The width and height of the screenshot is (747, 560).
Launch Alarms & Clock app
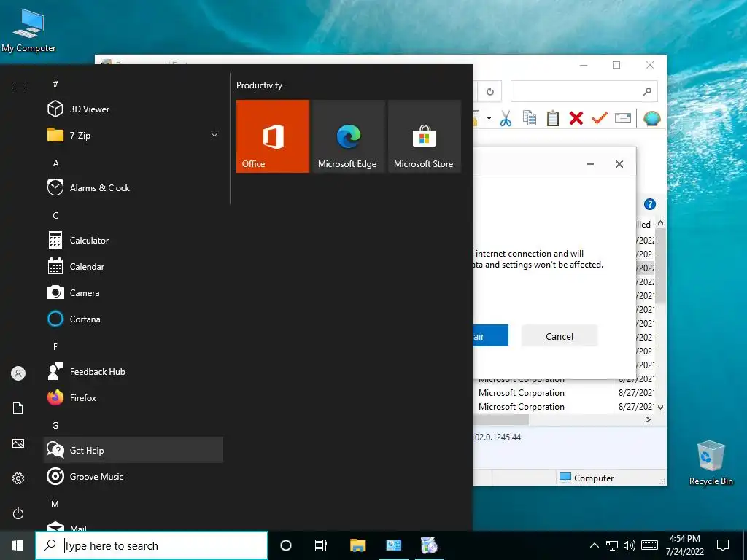(133, 187)
